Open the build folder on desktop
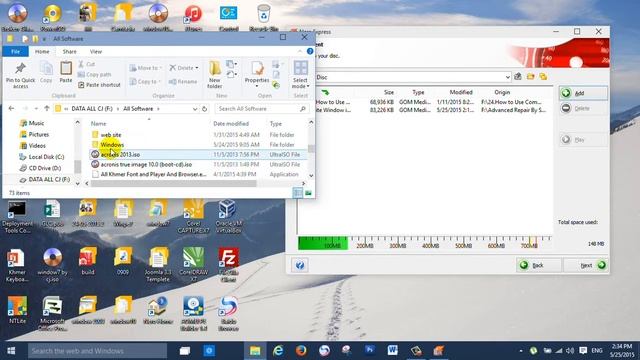The width and height of the screenshot is (640, 360). (88, 262)
